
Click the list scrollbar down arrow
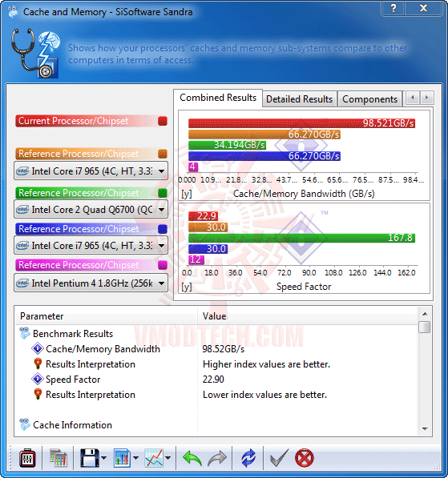click(425, 428)
